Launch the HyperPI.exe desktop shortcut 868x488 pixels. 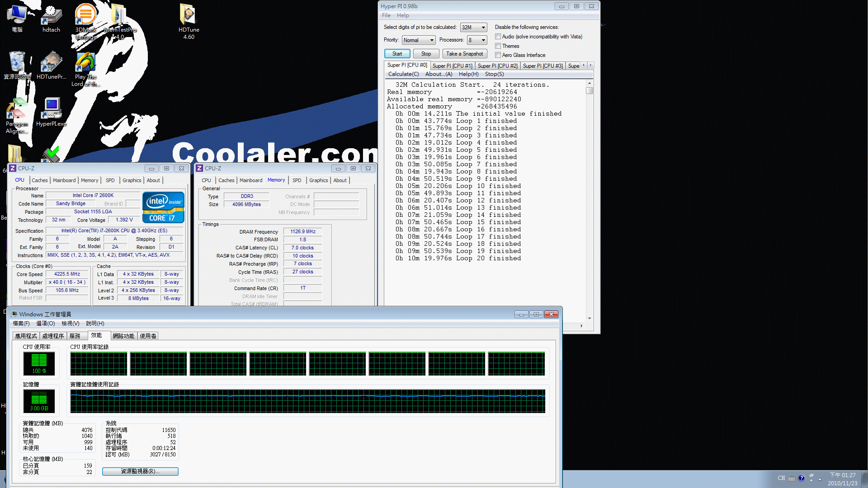click(x=51, y=112)
